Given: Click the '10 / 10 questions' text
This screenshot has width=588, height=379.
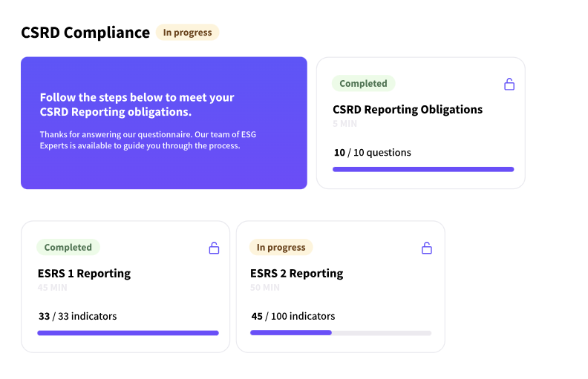Looking at the screenshot, I should (x=373, y=153).
